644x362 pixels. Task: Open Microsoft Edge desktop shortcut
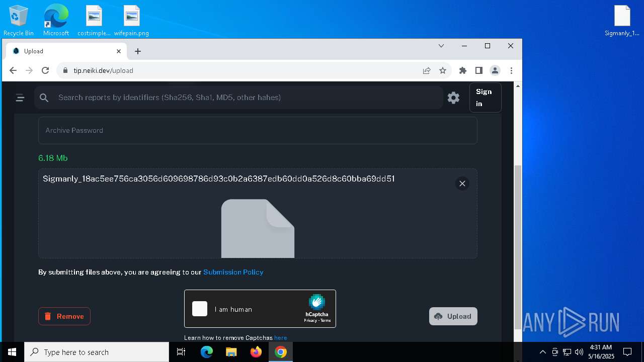tap(56, 21)
